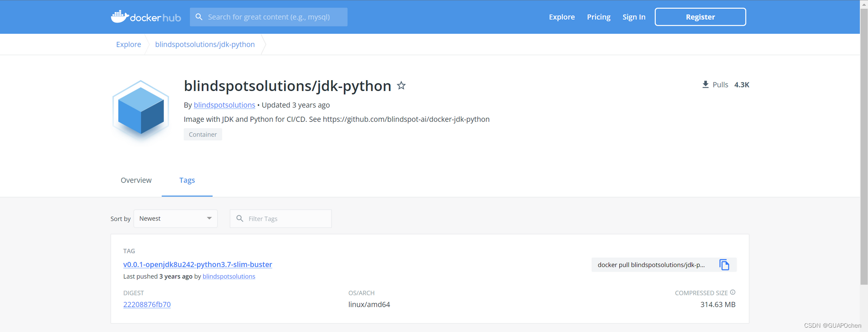The height and width of the screenshot is (332, 868).
Task: Click the repository title heading
Action: click(x=287, y=86)
